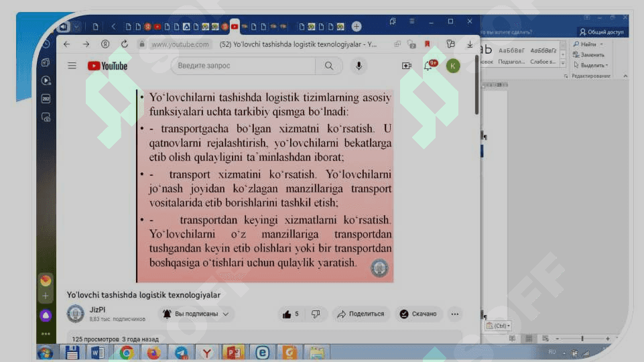Viewport: 644px width, 362px height.
Task: Open the account avatar K
Action: click(x=453, y=66)
